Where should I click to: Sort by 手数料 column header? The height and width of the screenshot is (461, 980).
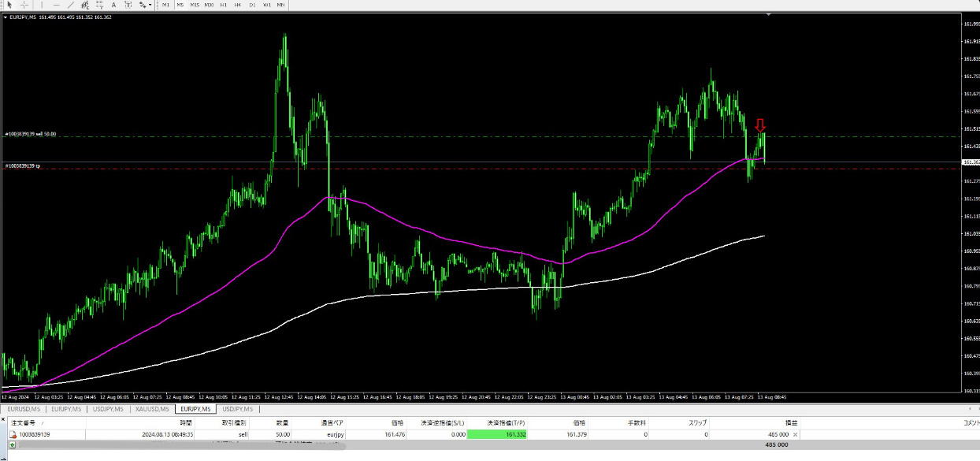637,423
